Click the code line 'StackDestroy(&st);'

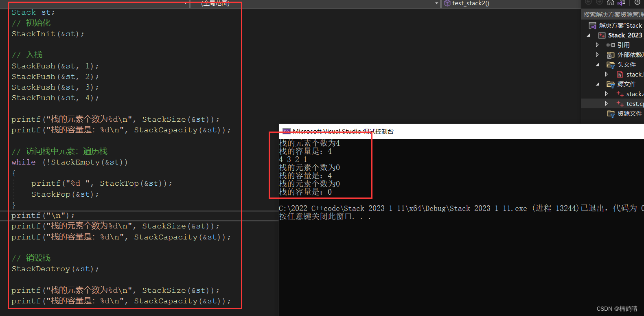coord(55,269)
